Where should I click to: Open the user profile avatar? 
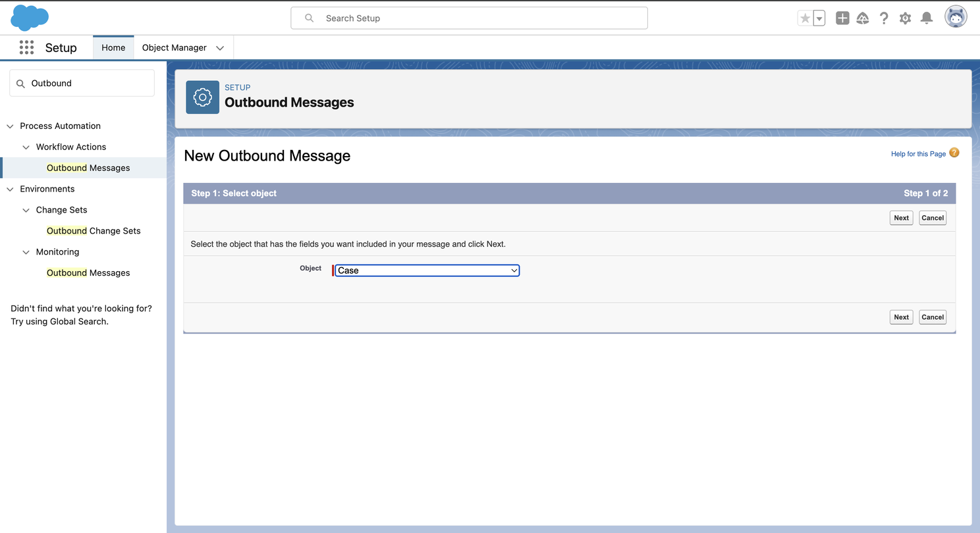click(x=956, y=18)
